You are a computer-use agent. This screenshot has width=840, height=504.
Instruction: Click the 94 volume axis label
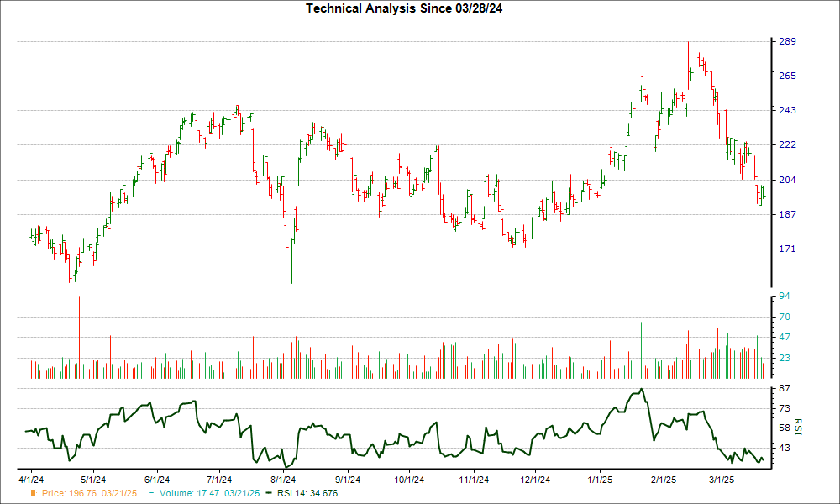coord(783,297)
